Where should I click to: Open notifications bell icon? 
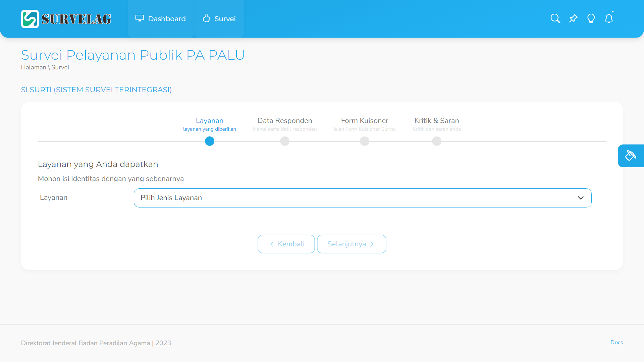(x=609, y=18)
